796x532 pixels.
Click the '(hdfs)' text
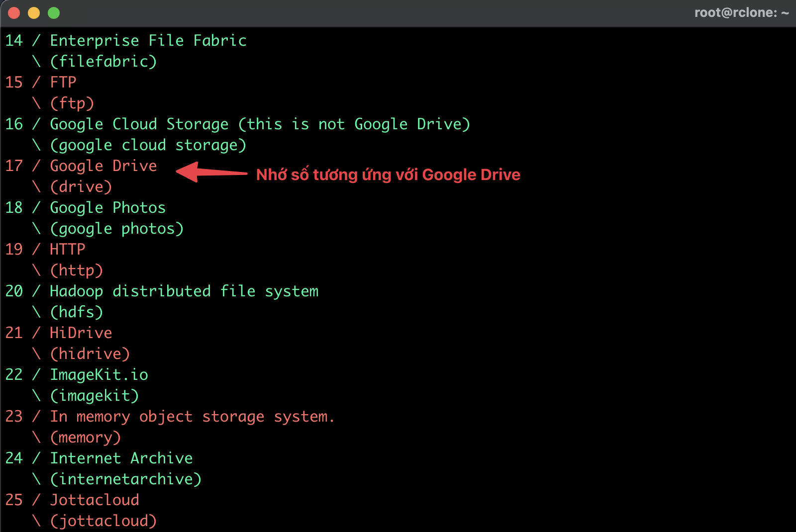[77, 312]
